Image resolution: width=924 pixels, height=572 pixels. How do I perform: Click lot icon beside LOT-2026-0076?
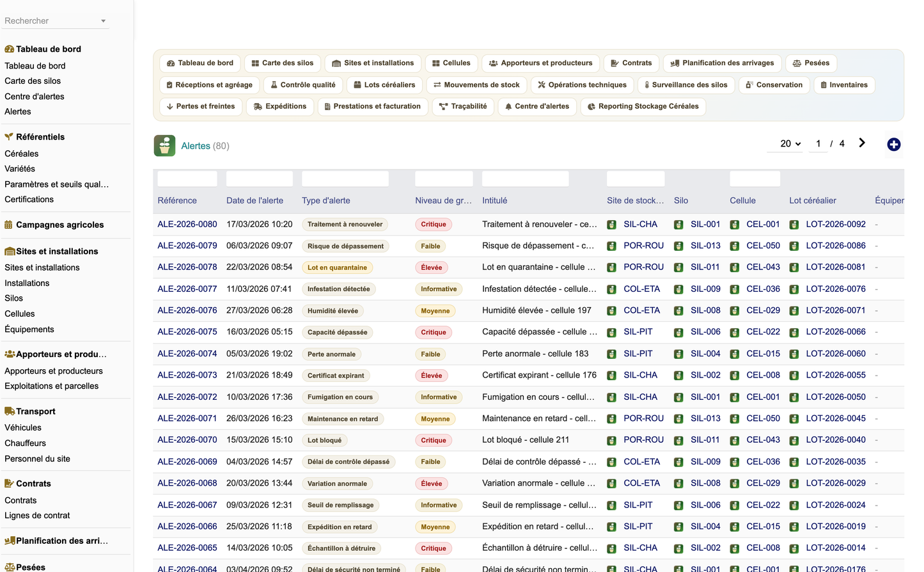point(794,289)
